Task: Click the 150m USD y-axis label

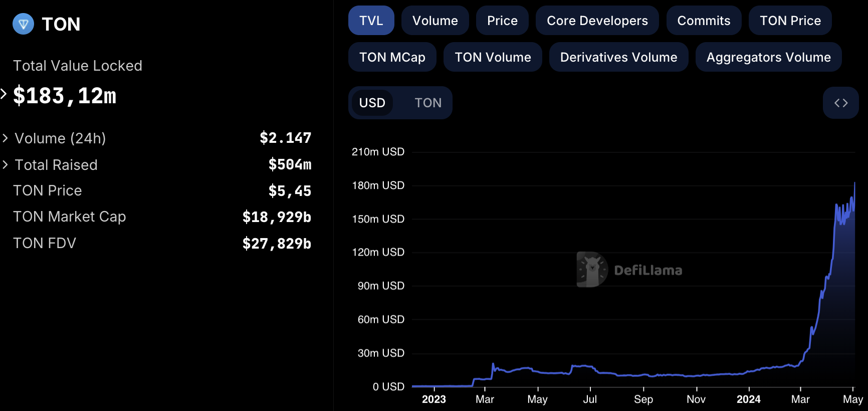Action: click(378, 219)
